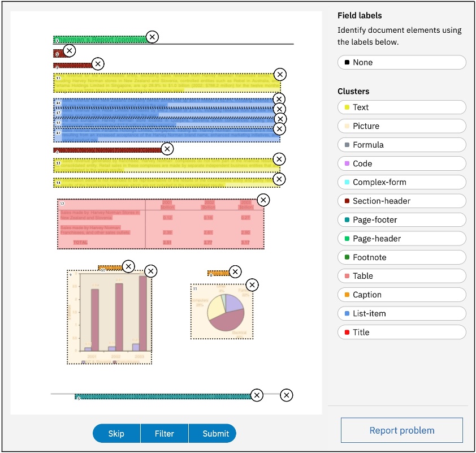The image size is (476, 453).
Task: Delete the last yellow Text annotation above the table
Action: (x=279, y=179)
